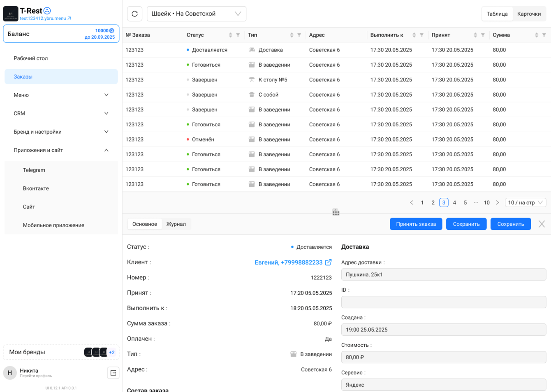Open Вконтакте in sidebar
The height and width of the screenshot is (392, 551).
pyautogui.click(x=61, y=188)
